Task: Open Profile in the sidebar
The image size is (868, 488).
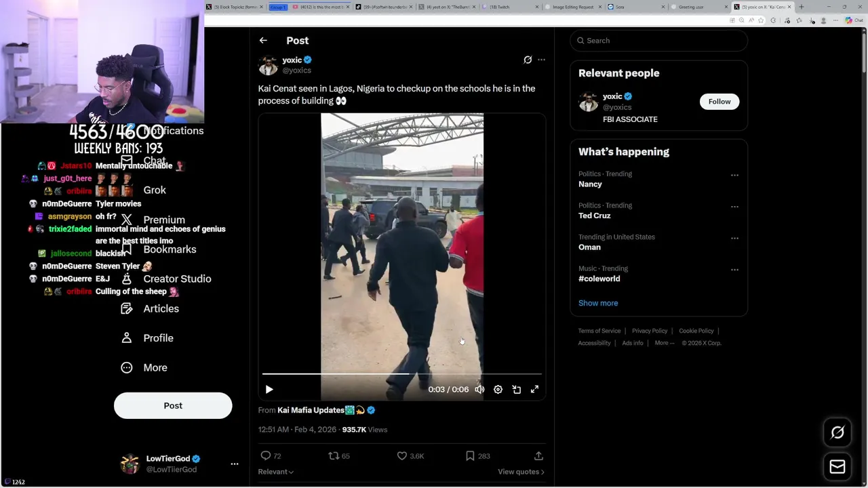Action: click(147, 338)
